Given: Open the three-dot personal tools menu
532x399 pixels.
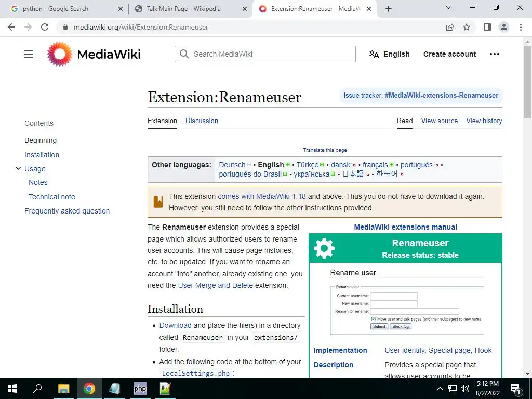Looking at the screenshot, I should tap(495, 54).
